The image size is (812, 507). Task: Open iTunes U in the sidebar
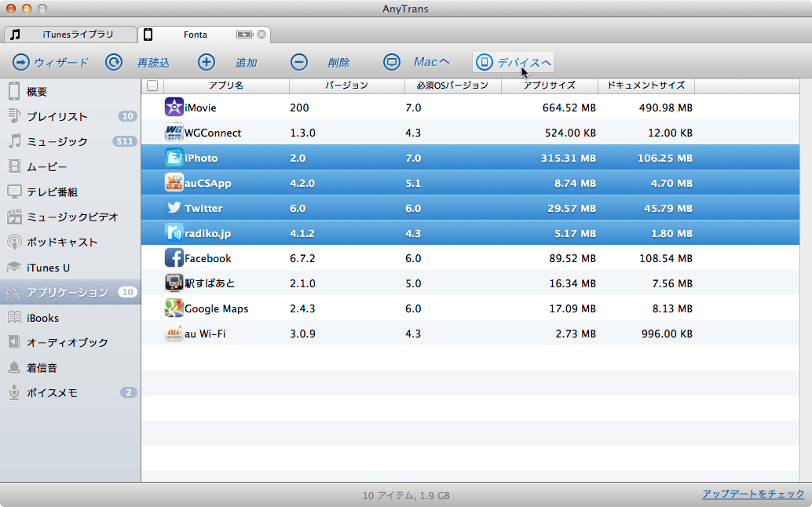[x=71, y=268]
